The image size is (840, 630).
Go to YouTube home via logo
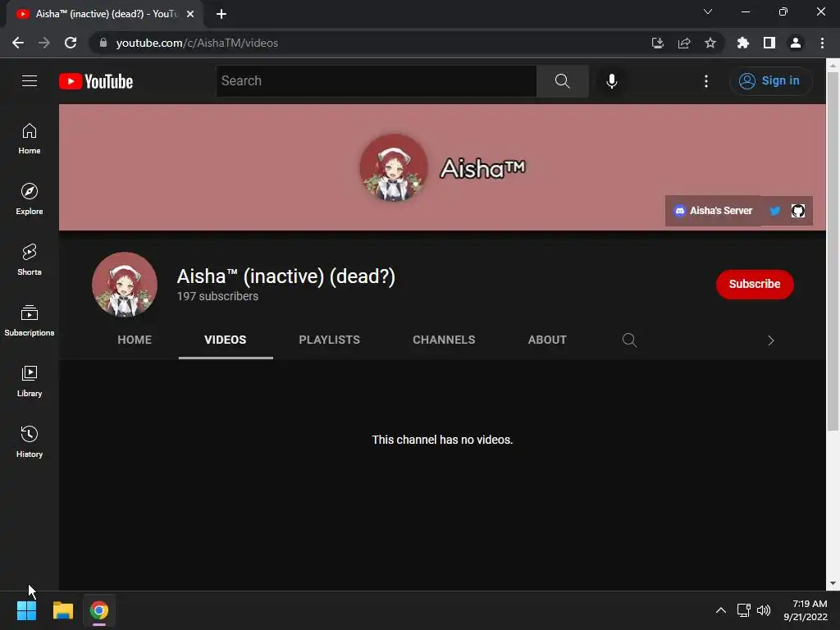tap(96, 81)
